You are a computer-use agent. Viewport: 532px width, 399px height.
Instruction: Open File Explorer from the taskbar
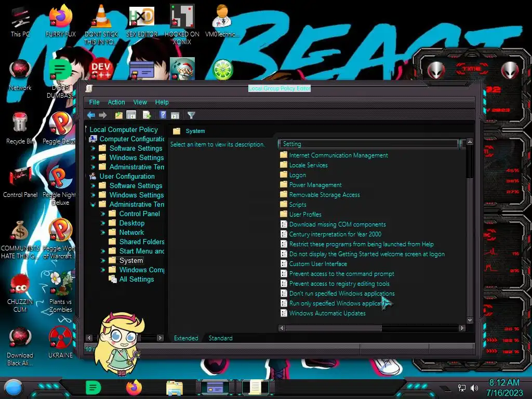pos(175,388)
